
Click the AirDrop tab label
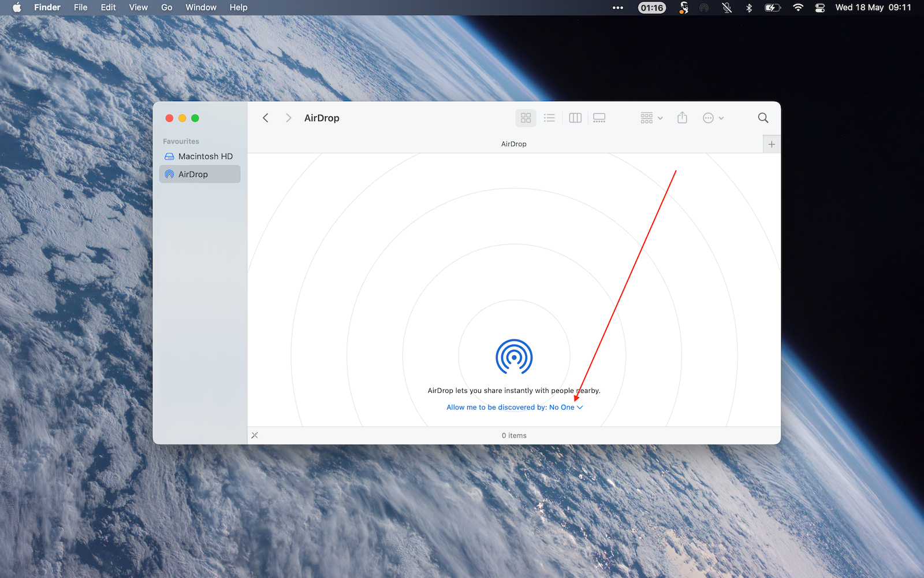tap(513, 144)
